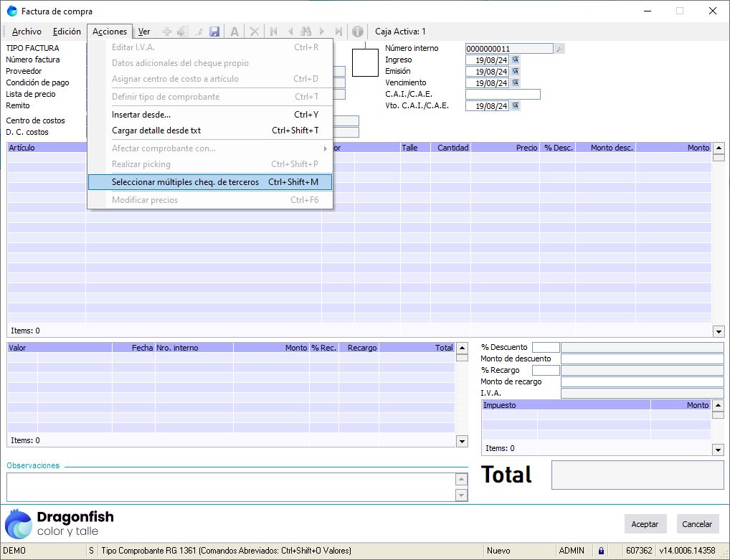Image resolution: width=730 pixels, height=560 pixels.
Task: Click the Info circle icon in toolbar
Action: [358, 32]
